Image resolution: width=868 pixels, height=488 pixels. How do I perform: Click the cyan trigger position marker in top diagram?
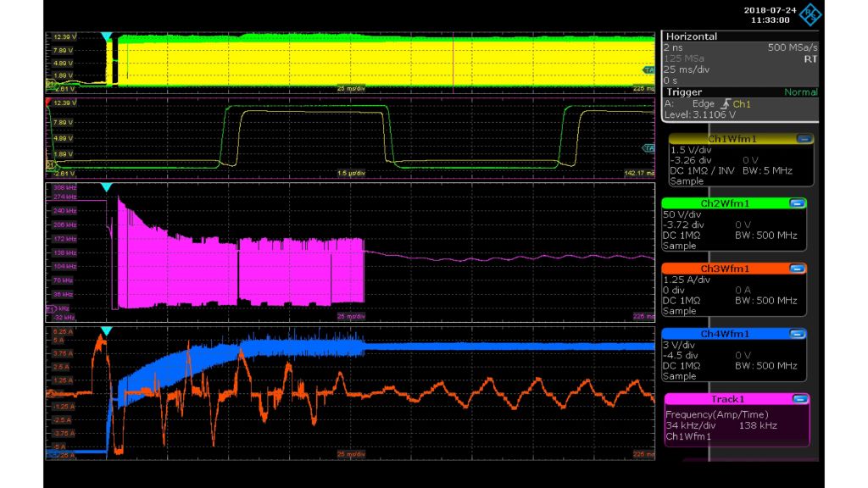pyautogui.click(x=106, y=37)
